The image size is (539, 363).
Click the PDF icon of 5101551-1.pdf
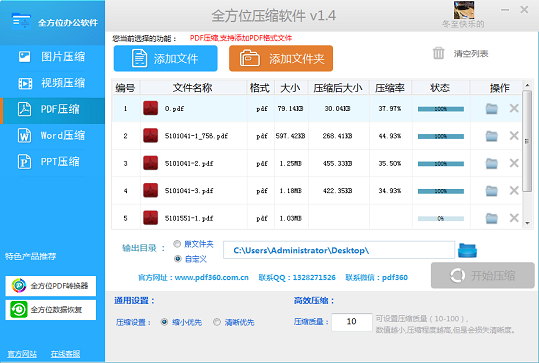pyautogui.click(x=151, y=218)
